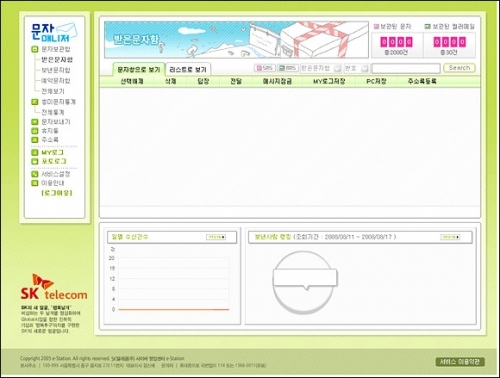The image size is (500, 378).
Task: Click the pink icon beside 보관된 문자
Action: pyautogui.click(x=376, y=26)
